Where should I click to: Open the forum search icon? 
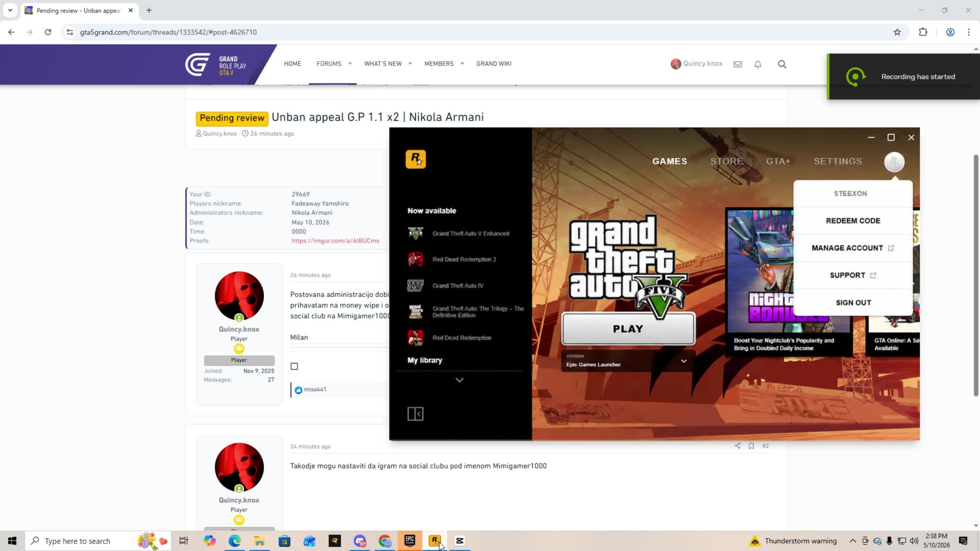[x=782, y=64]
